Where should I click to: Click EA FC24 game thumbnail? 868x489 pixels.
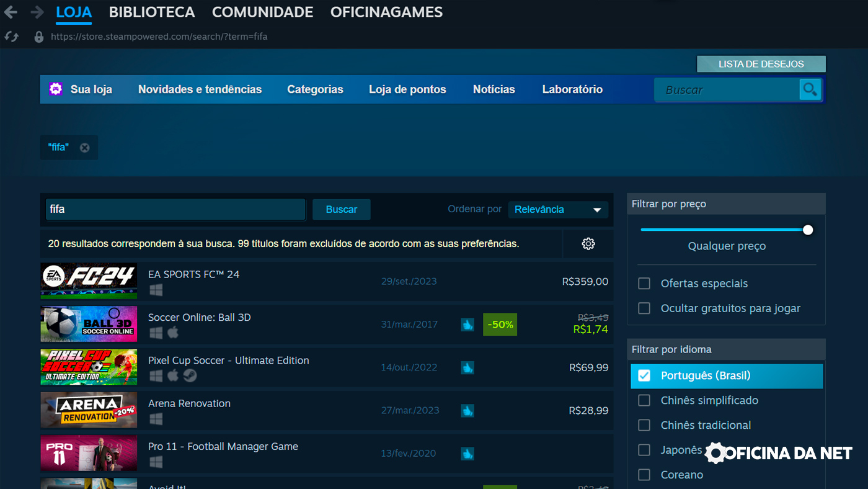89,281
